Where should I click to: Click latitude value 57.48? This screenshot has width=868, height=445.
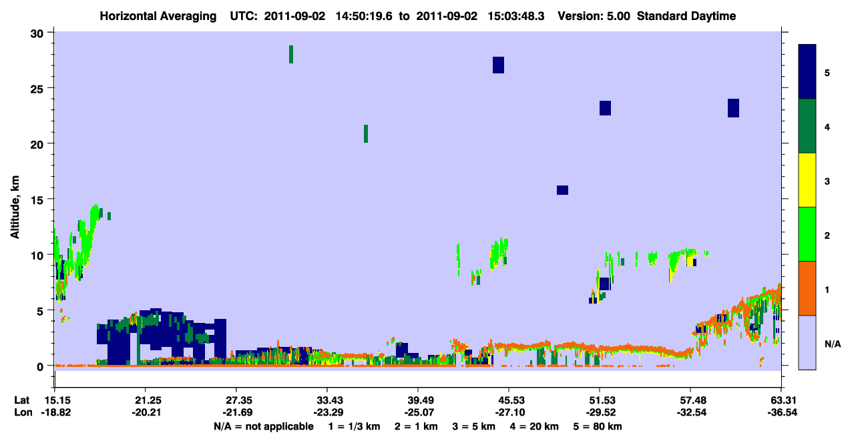coord(690,400)
